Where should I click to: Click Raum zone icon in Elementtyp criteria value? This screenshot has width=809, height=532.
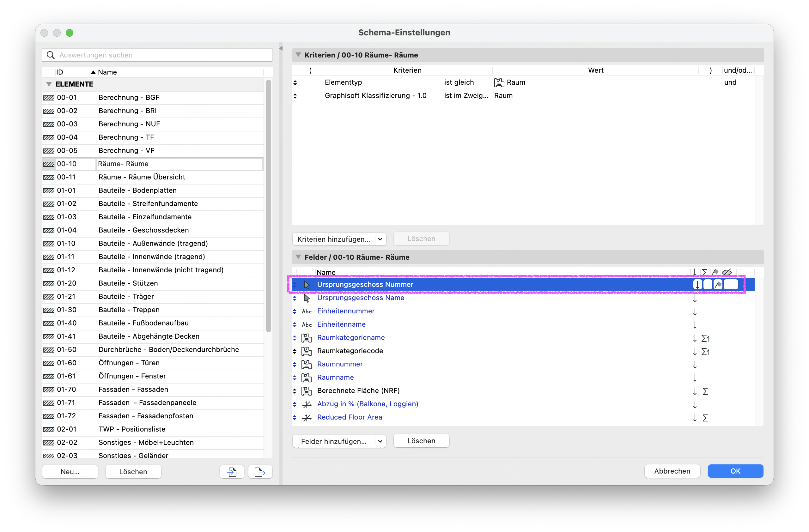[x=499, y=82]
